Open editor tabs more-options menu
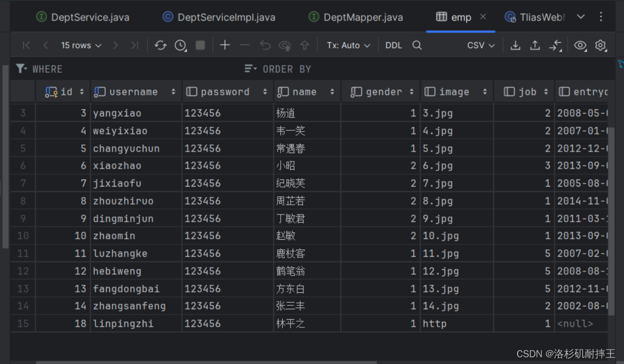Image resolution: width=624 pixels, height=364 pixels. point(601,16)
